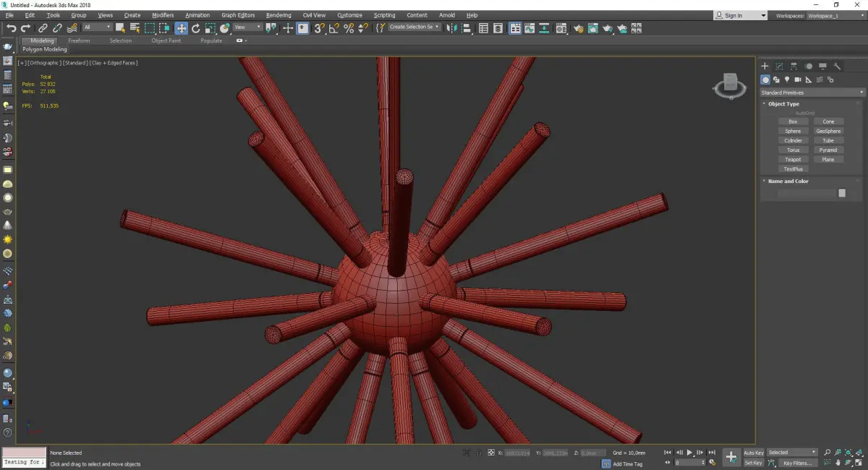Viewport: 868px width, 470px height.
Task: Switch to the Freeform ribbon tab
Action: pyautogui.click(x=79, y=40)
